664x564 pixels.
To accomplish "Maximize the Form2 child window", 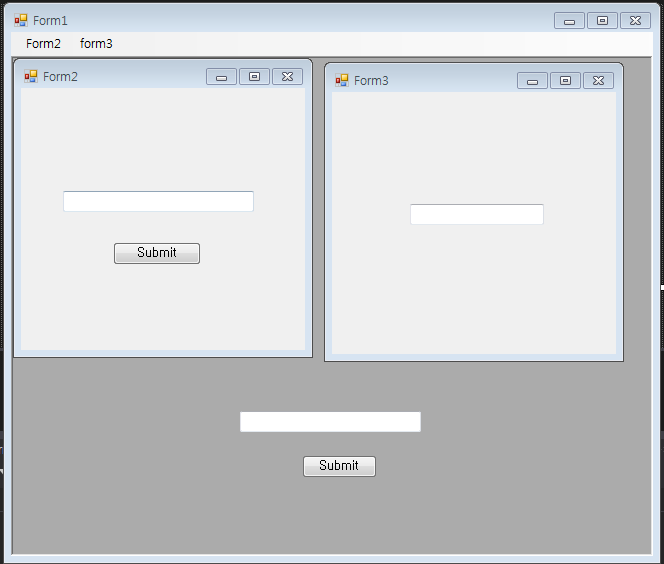I will (255, 77).
